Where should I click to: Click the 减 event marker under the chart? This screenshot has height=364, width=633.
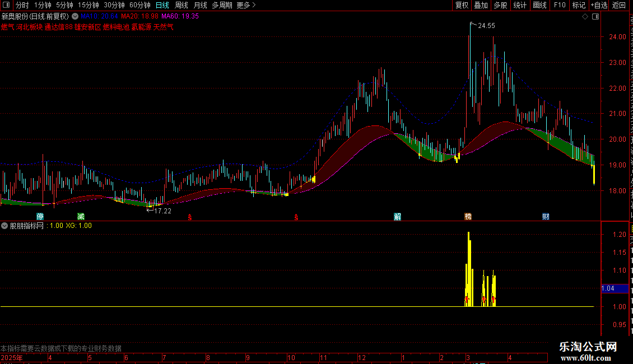click(81, 216)
